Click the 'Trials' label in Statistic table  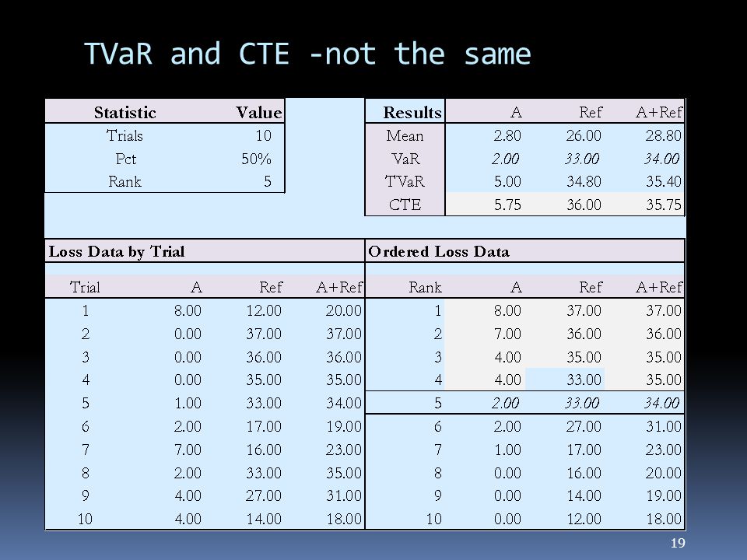click(124, 135)
